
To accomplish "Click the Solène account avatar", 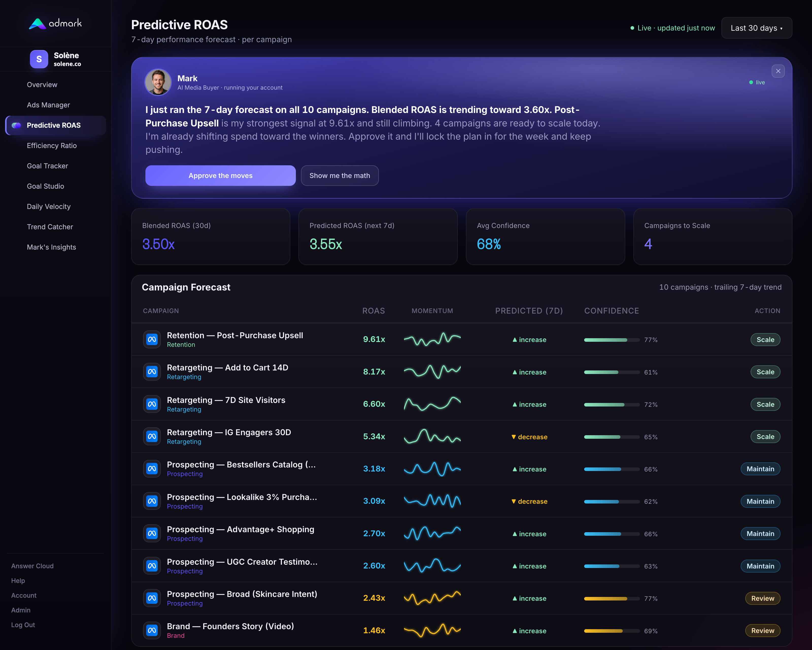I will pos(39,59).
